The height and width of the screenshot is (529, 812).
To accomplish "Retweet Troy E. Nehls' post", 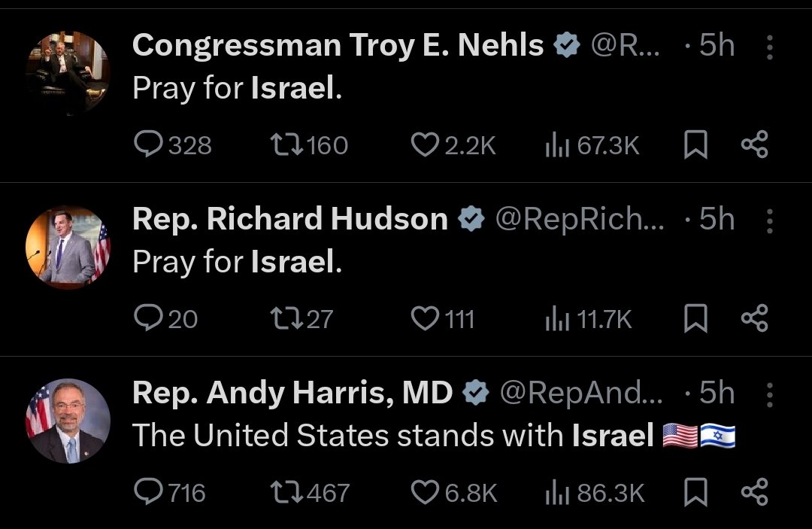I will (286, 144).
